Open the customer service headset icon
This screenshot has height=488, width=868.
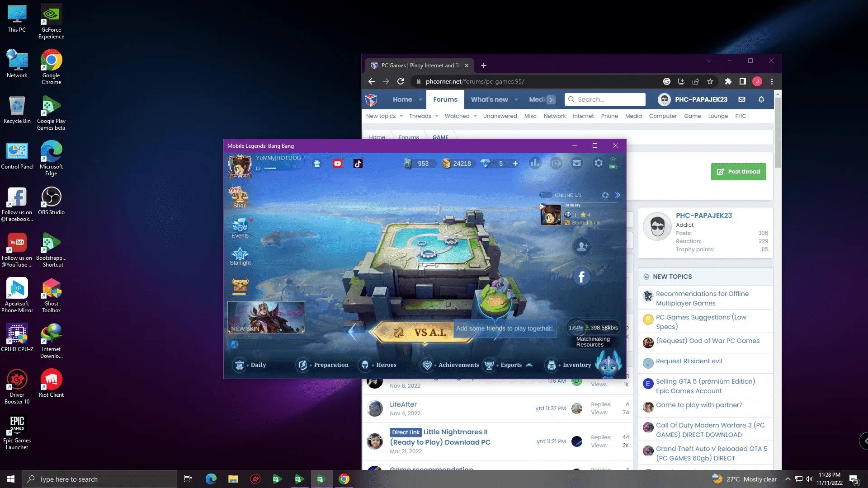pyautogui.click(x=317, y=164)
